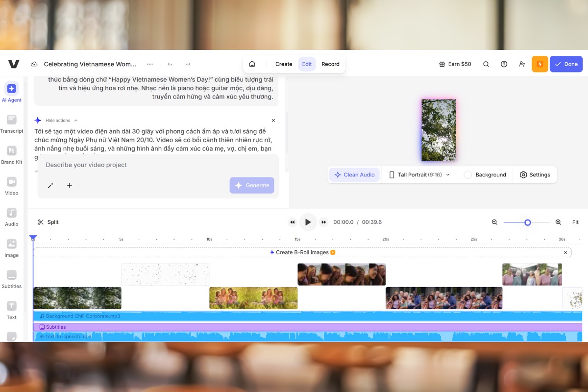Click the playhead marker at 0s
588x392 pixels.
point(33,238)
